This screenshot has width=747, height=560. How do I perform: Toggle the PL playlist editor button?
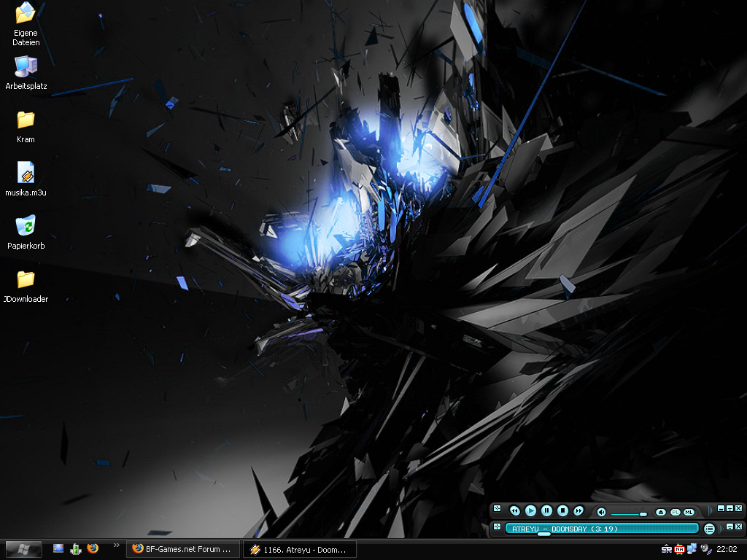[x=675, y=512]
